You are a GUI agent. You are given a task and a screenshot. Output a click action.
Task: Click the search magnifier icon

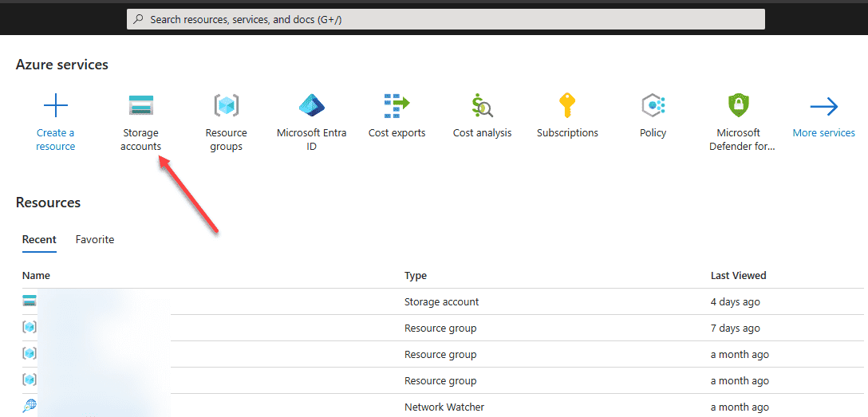tap(139, 19)
